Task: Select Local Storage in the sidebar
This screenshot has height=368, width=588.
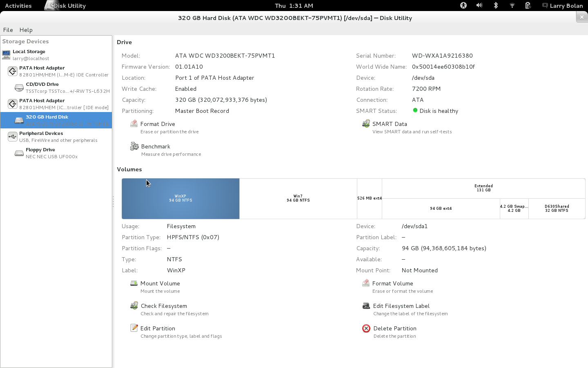Action: pos(56,55)
